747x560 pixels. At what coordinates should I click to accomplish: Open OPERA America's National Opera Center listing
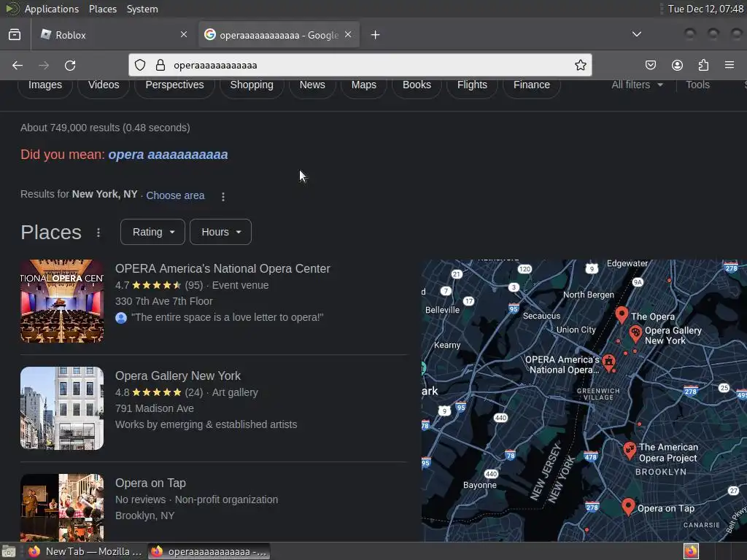222,268
